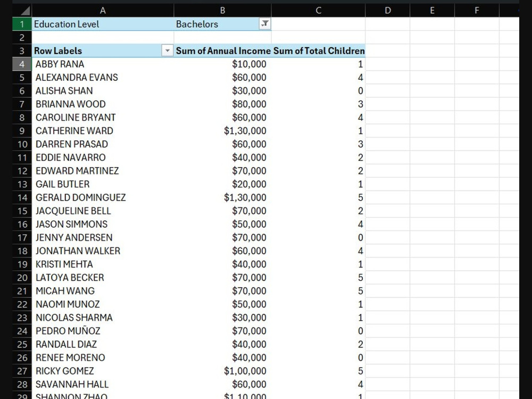
Task: Click RICKY GOMEZ's $1,00,000 income cell
Action: 222,371
